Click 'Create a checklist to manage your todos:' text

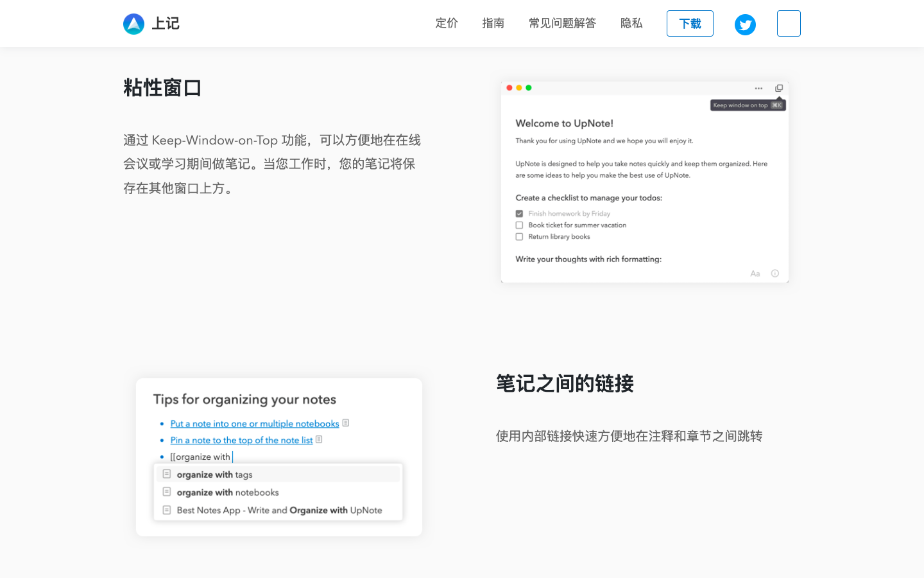click(x=589, y=198)
